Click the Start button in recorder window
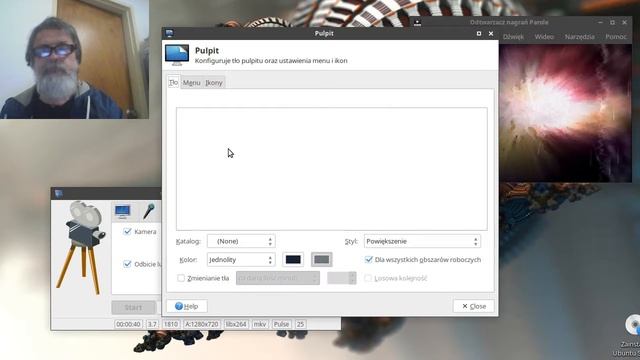This screenshot has width=640, height=360. coord(133,307)
